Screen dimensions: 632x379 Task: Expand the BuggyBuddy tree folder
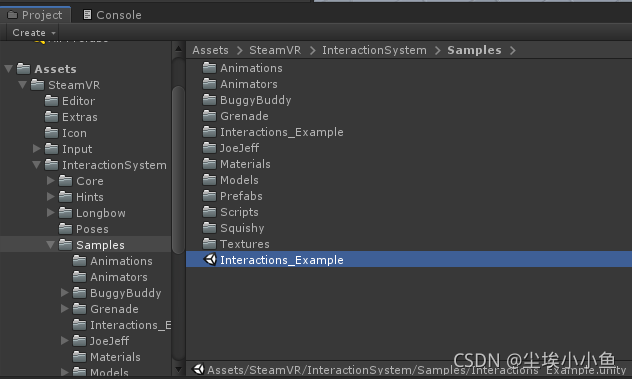pos(64,293)
